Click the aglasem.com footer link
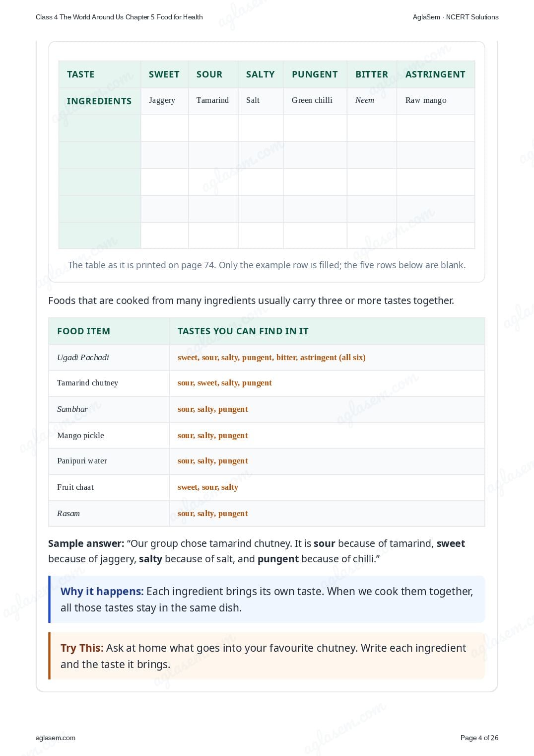This screenshot has height=756, width=534. (56, 738)
